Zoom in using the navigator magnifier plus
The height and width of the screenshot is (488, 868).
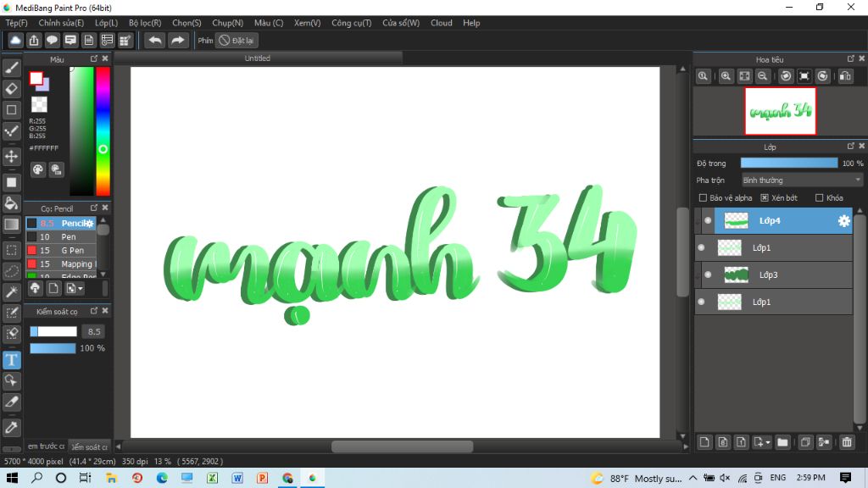tap(726, 76)
